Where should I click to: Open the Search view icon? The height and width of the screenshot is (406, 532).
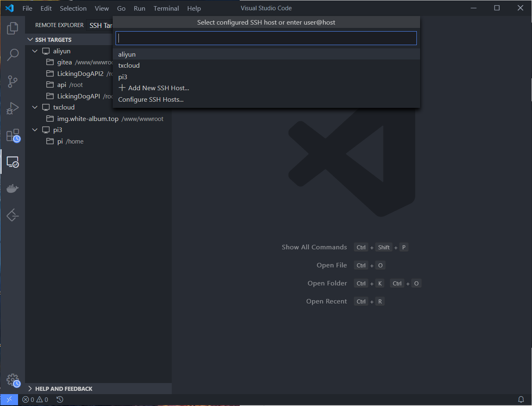pos(13,55)
